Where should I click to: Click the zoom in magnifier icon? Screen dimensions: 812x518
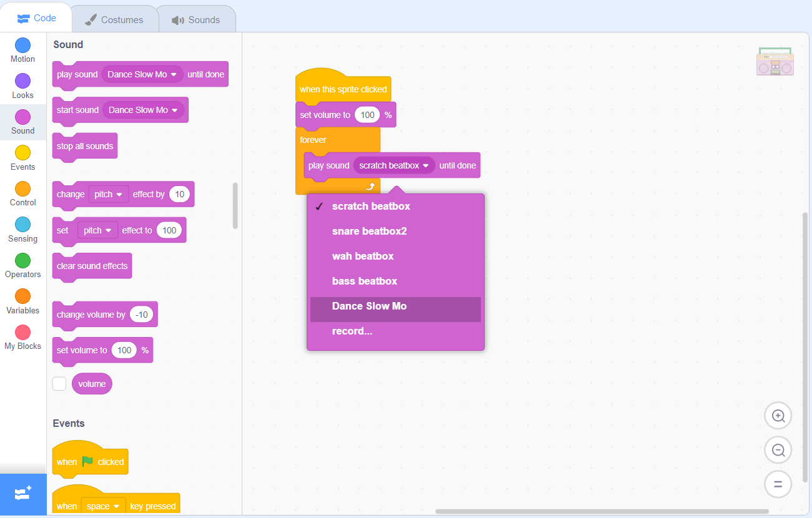pos(778,416)
